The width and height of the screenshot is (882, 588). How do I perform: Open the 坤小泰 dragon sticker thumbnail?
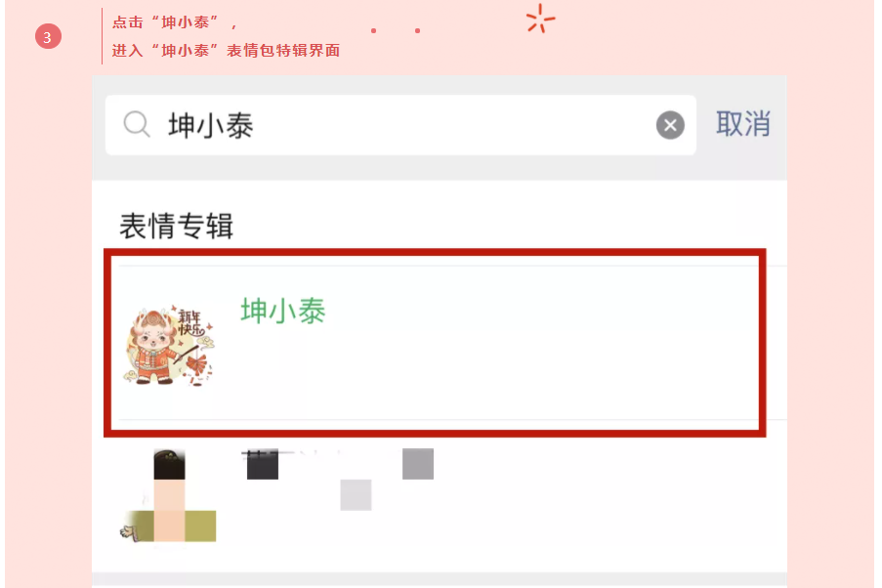pos(169,346)
